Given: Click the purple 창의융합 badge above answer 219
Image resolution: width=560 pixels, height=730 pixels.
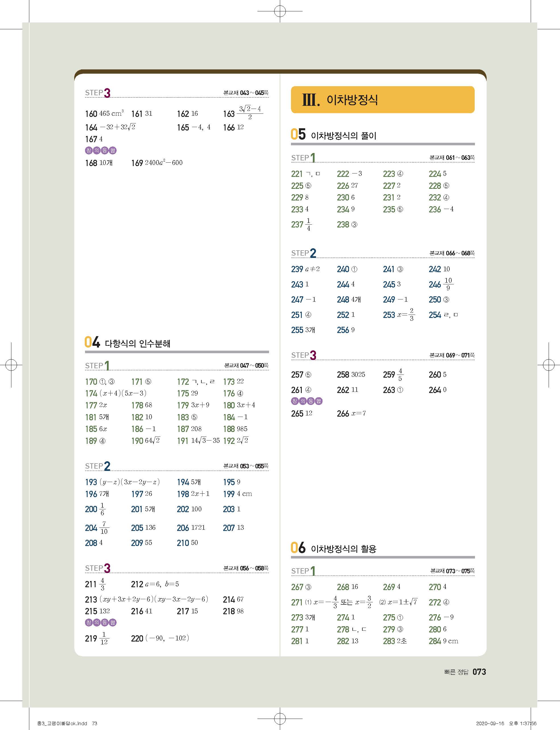Looking at the screenshot, I should (101, 622).
